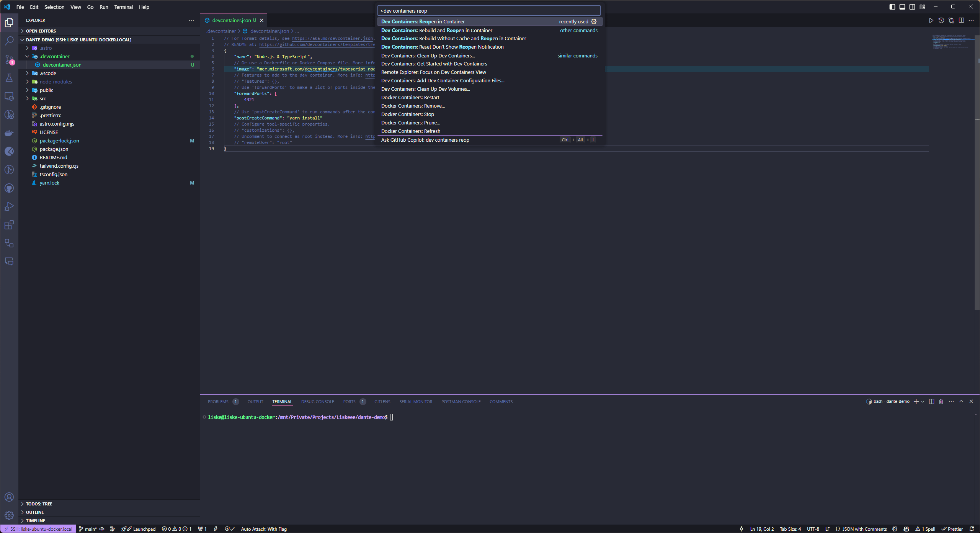Open the Docker whale view
This screenshot has width=980, height=533.
point(9,133)
